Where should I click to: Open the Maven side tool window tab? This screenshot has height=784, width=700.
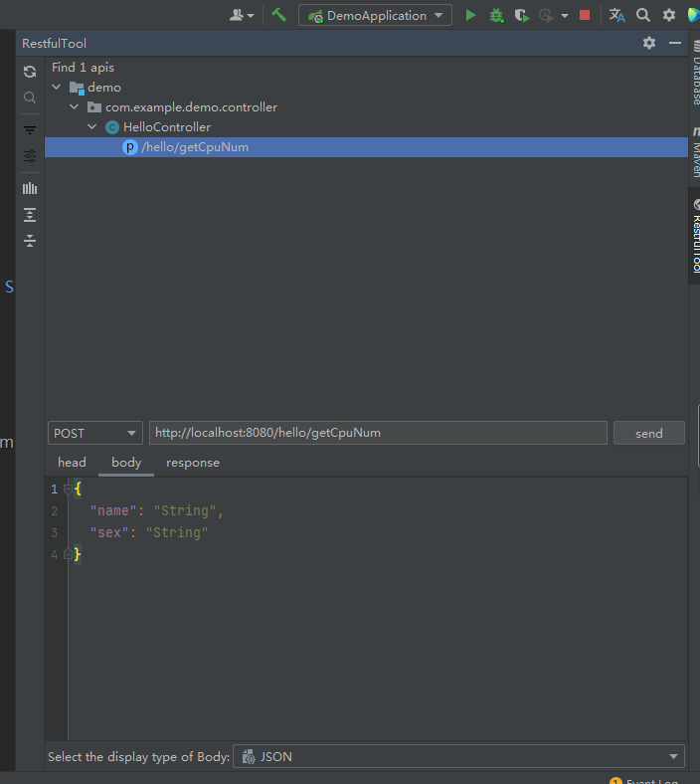[695, 153]
